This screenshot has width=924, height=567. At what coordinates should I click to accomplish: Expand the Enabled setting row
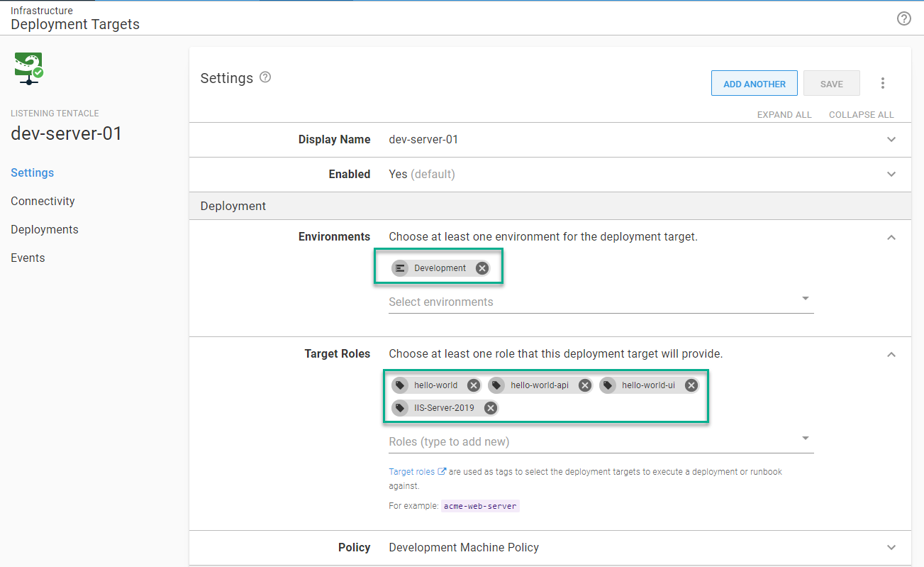(891, 174)
